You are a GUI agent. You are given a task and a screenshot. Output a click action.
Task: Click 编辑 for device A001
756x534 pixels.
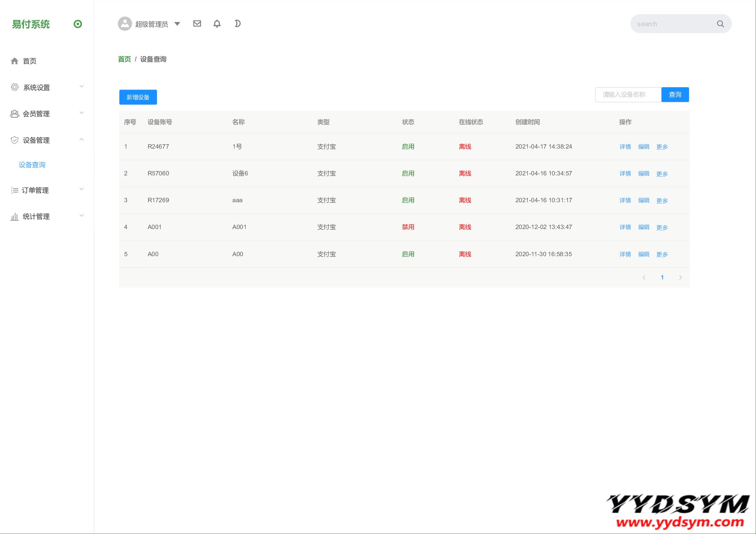(x=644, y=227)
